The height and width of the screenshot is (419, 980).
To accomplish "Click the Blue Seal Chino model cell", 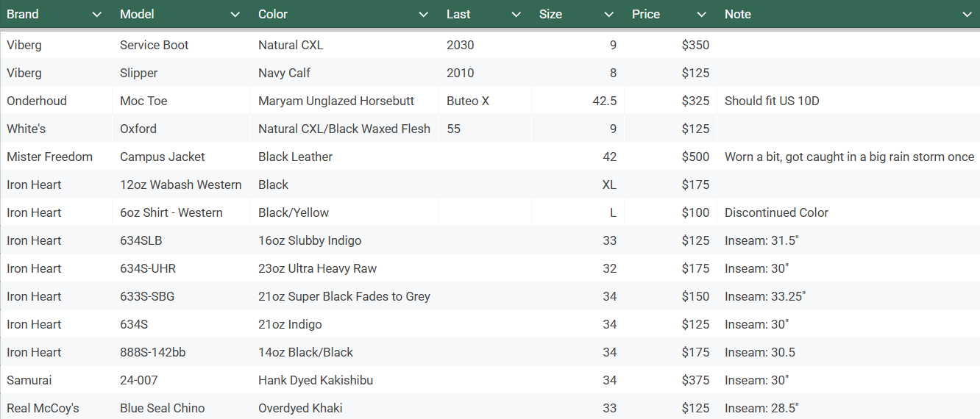I will pos(181,407).
